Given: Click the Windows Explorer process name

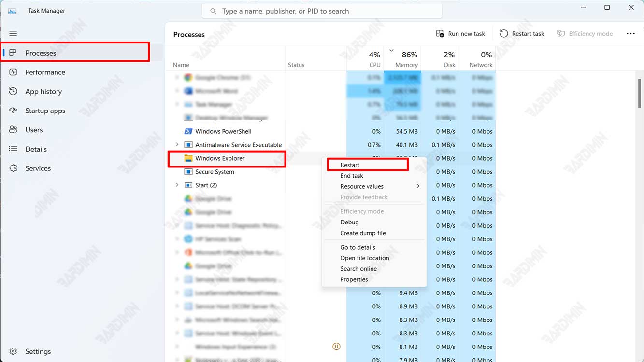Looking at the screenshot, I should 220,158.
